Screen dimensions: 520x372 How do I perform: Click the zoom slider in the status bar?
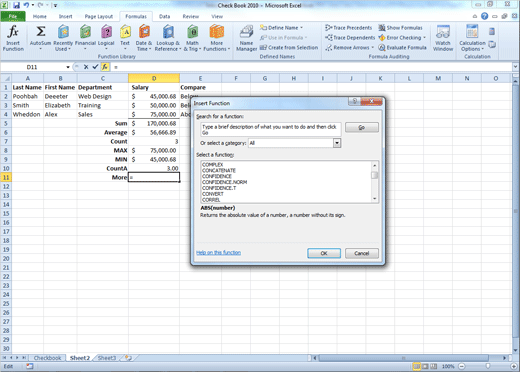(488, 366)
